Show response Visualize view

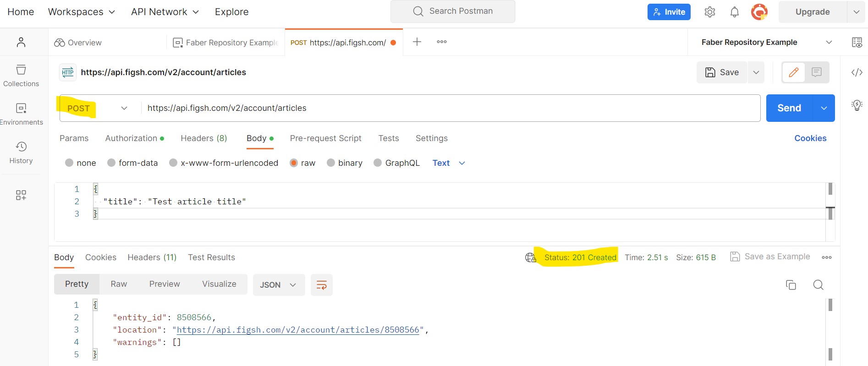219,284
